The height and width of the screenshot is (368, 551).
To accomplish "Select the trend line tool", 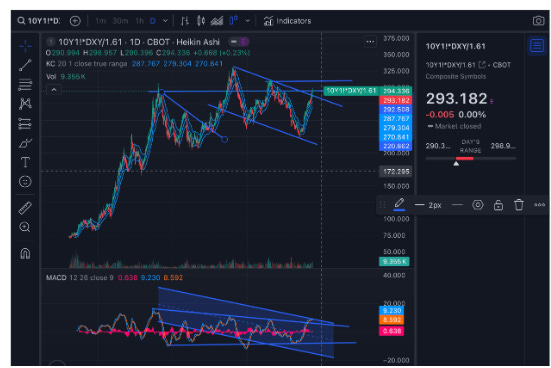I will (x=25, y=65).
